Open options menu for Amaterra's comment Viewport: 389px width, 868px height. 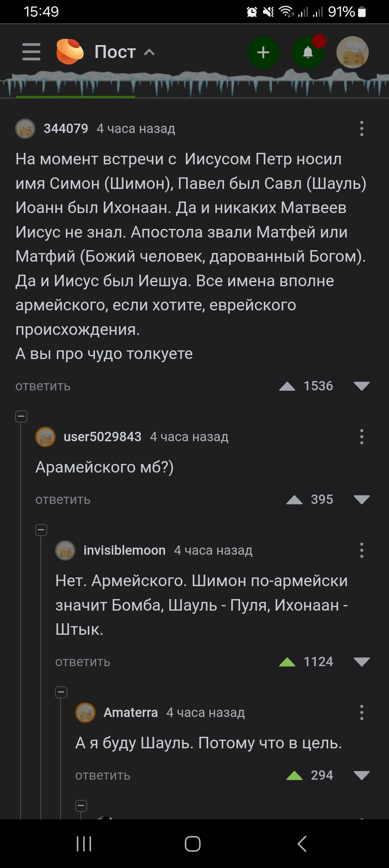point(362,713)
